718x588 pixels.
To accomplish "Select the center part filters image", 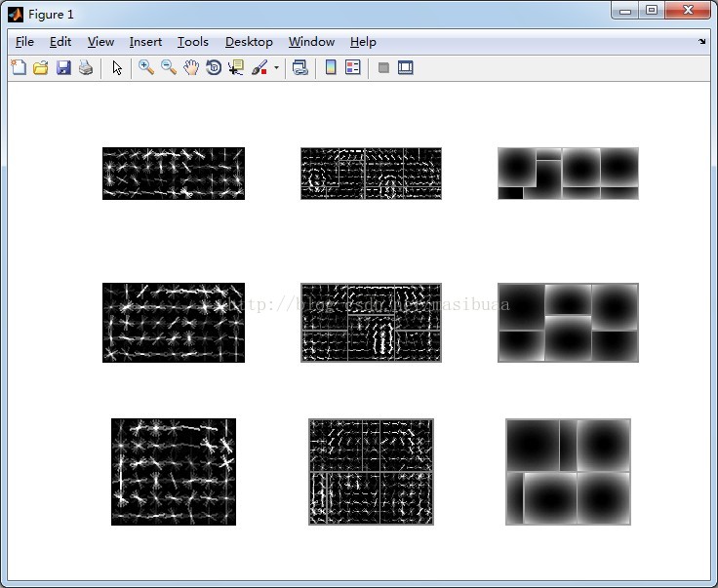I will [371, 323].
